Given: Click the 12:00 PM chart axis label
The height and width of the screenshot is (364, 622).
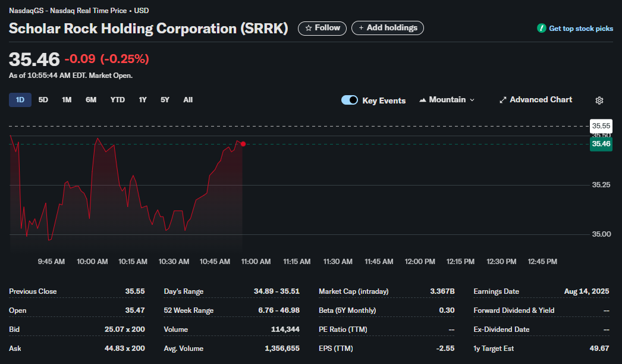Looking at the screenshot, I should (420, 262).
